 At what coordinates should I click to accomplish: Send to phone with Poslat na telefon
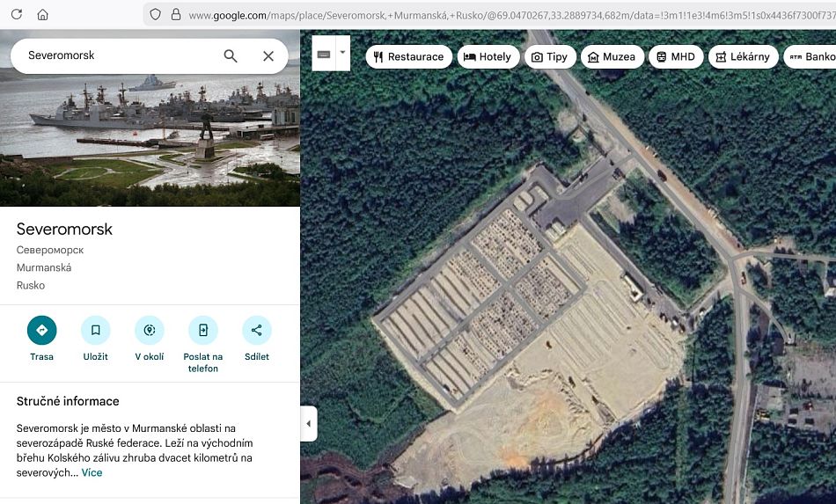202,331
